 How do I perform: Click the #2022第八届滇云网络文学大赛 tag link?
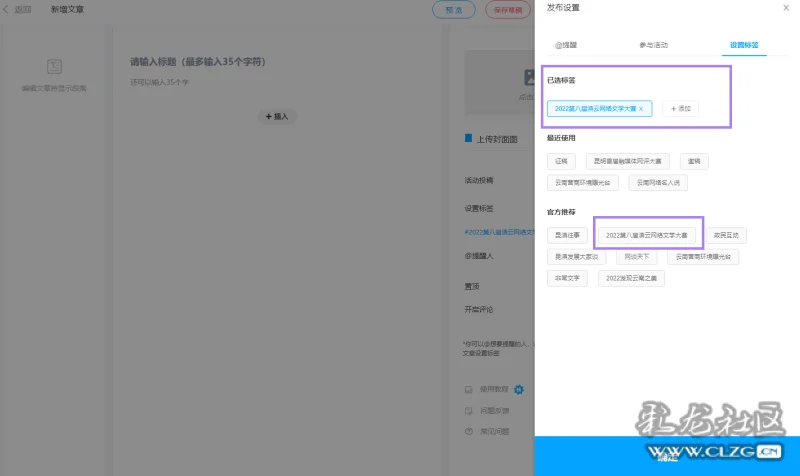pyautogui.click(x=499, y=232)
